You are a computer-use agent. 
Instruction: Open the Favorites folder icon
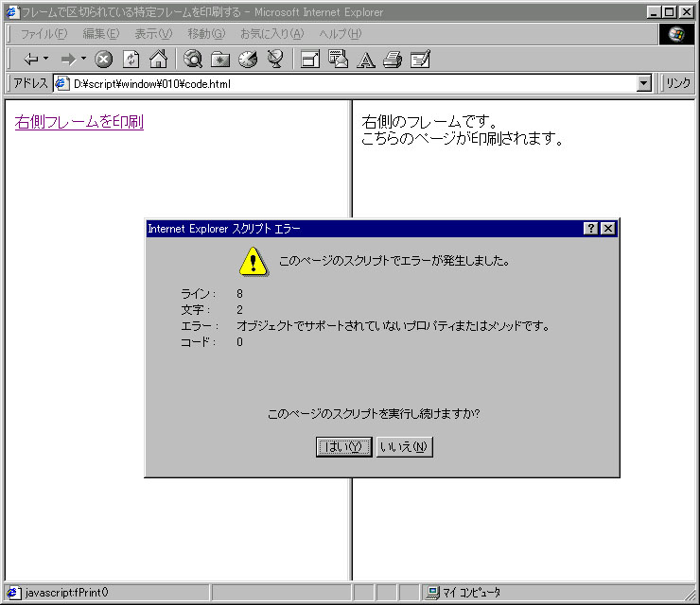point(220,60)
